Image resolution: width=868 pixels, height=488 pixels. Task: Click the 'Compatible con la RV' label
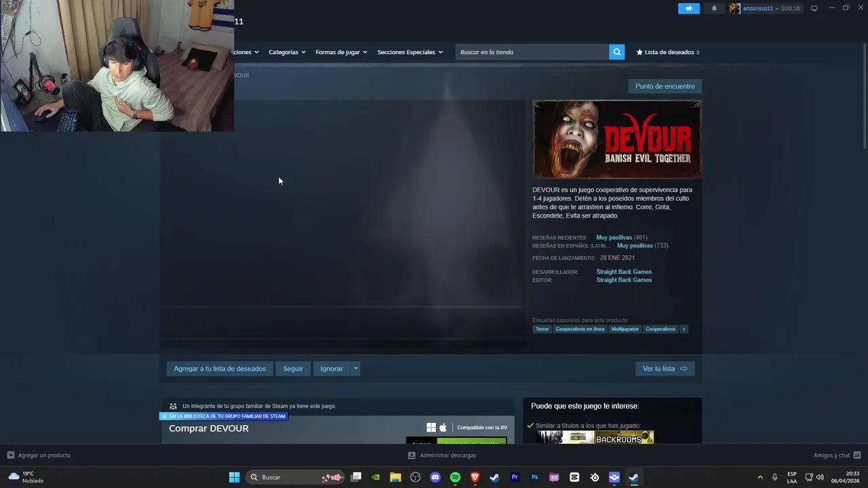tap(482, 428)
